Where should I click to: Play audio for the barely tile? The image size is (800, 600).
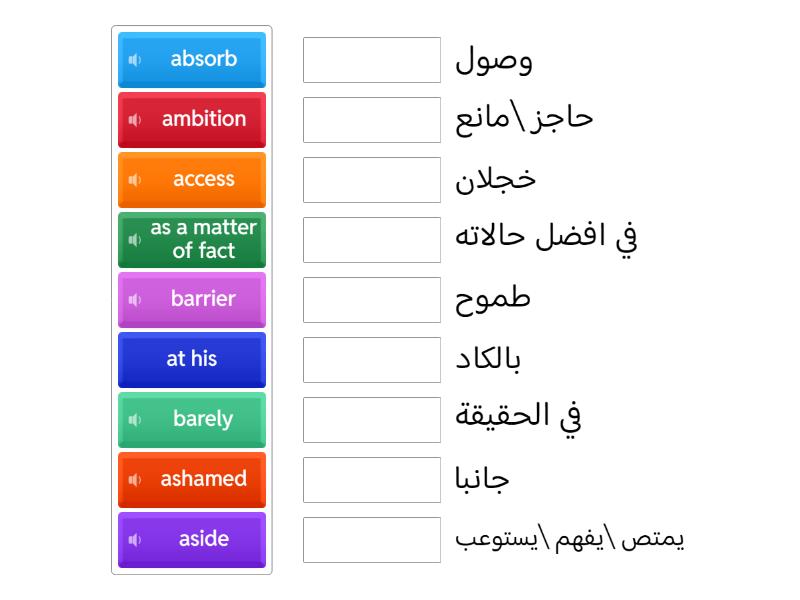tap(135, 420)
